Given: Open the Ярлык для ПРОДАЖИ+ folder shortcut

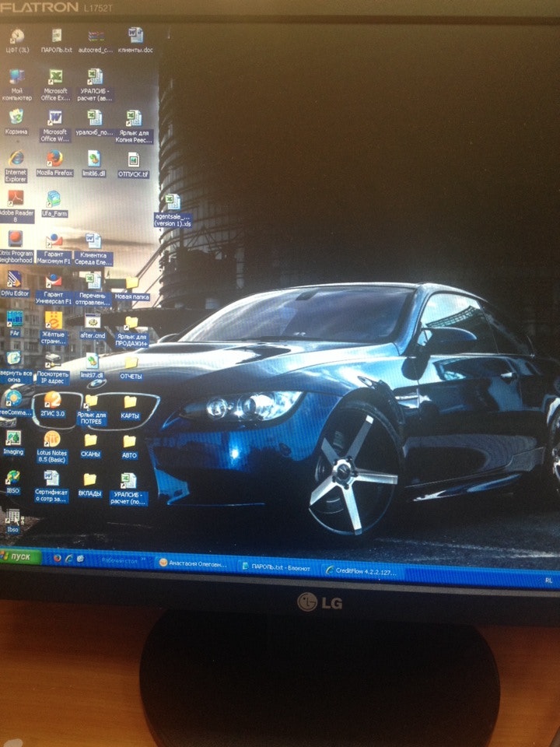Looking at the screenshot, I should coord(131,331).
